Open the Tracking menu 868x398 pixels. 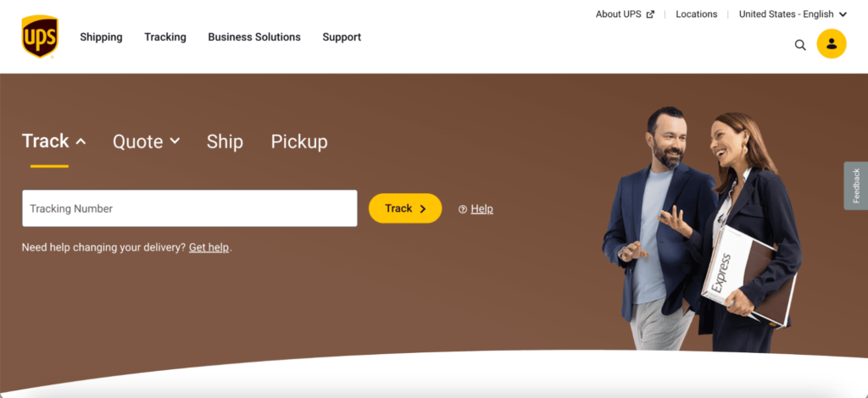click(165, 37)
